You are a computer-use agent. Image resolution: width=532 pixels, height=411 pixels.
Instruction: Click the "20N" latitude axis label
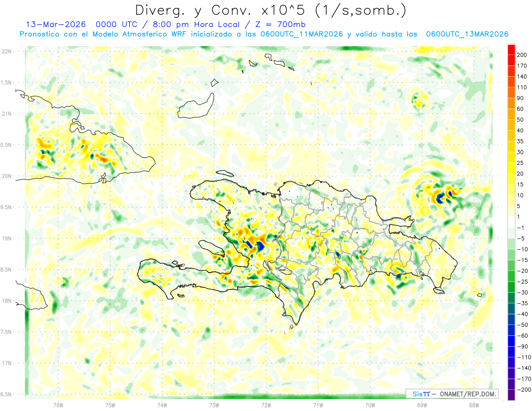[x=6, y=176]
